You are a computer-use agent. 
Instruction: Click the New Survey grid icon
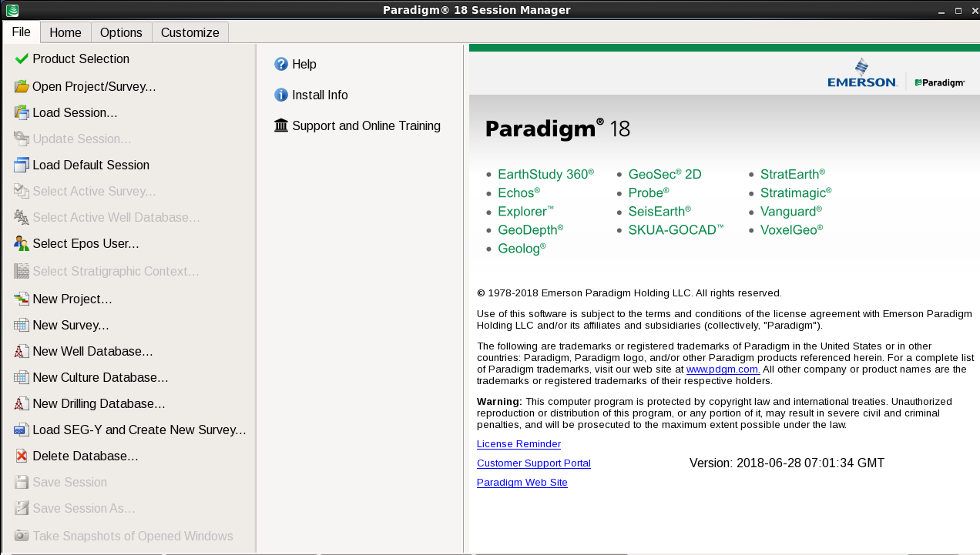click(22, 325)
